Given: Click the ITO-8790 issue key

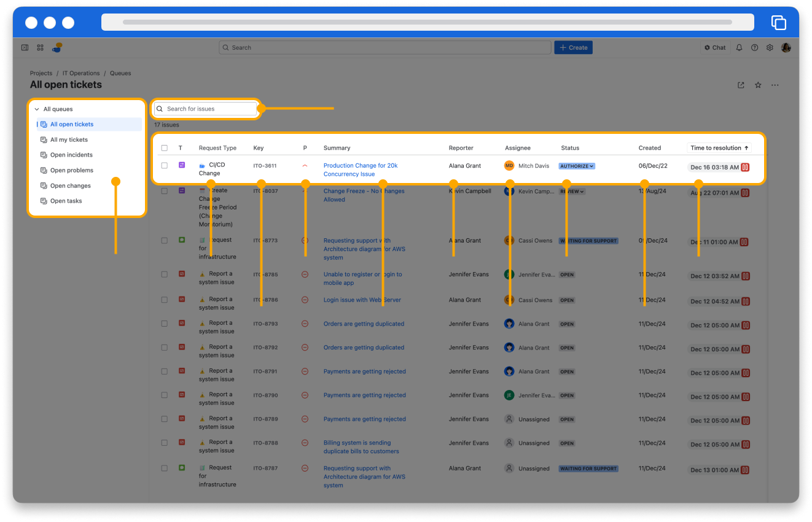Looking at the screenshot, I should tap(265, 395).
